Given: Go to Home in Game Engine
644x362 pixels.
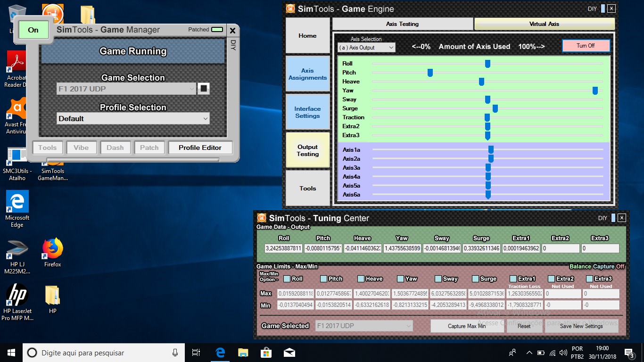Looking at the screenshot, I should (307, 35).
